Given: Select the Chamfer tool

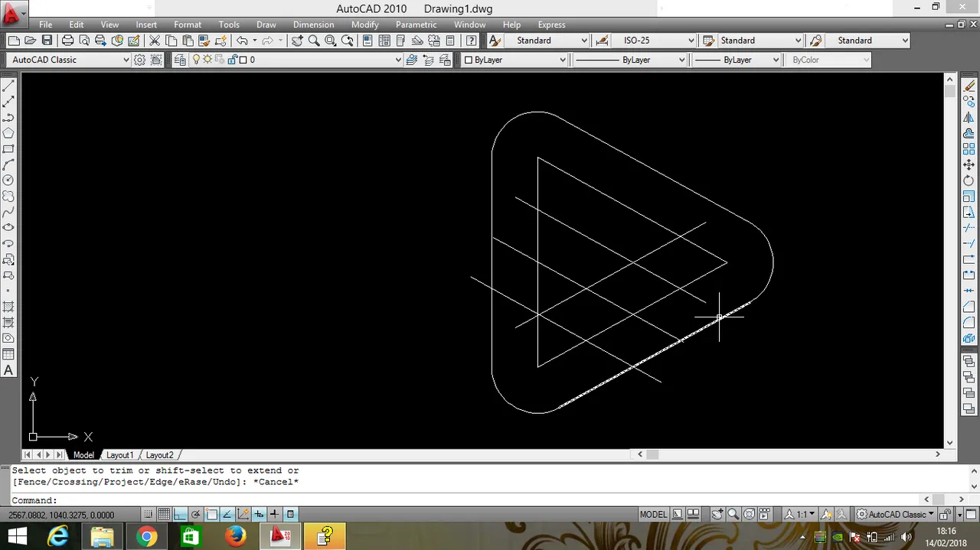Looking at the screenshot, I should tap(969, 307).
